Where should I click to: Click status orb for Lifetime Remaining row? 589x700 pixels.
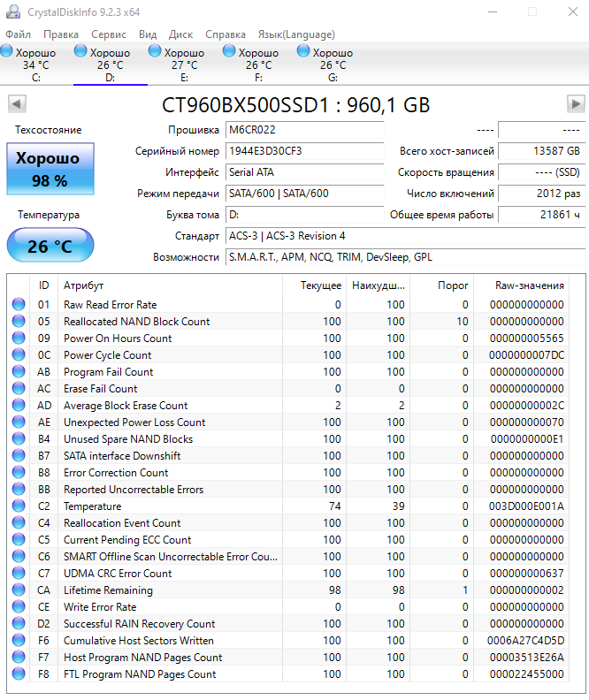[19, 590]
